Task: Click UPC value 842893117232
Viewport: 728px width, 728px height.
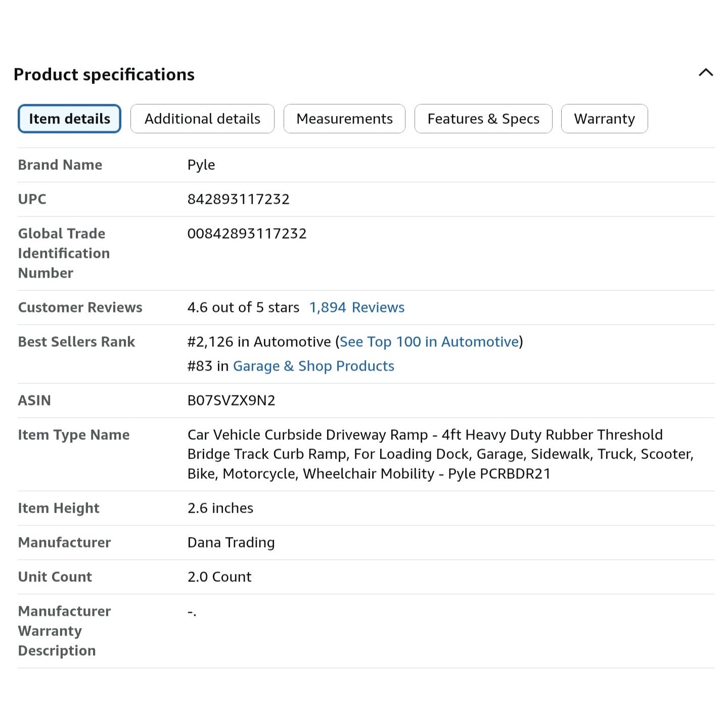Action: coord(239,199)
